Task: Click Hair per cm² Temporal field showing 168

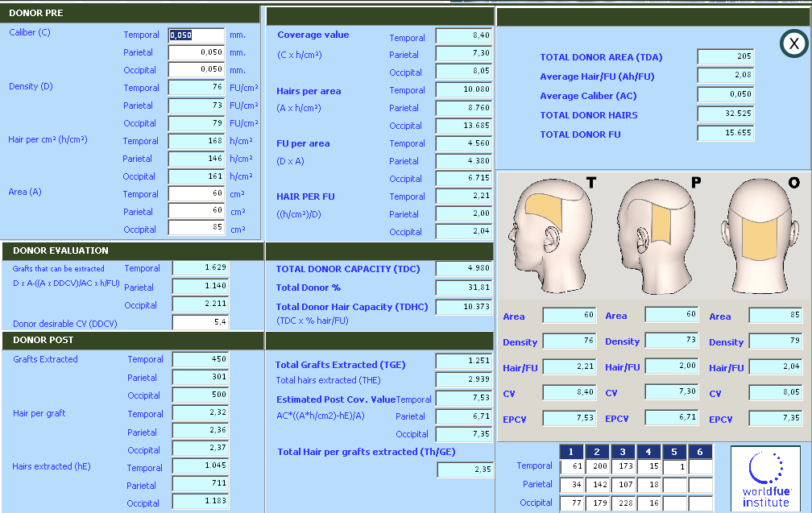Action: click(196, 141)
